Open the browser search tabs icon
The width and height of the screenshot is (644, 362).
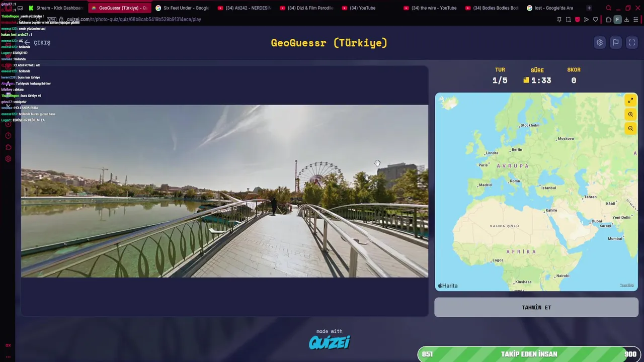click(608, 8)
